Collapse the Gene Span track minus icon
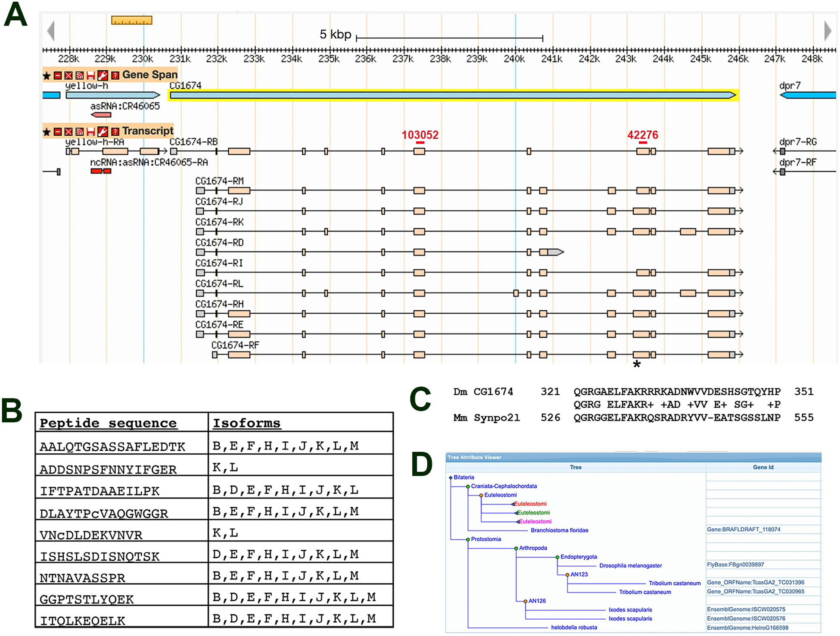 click(57, 75)
